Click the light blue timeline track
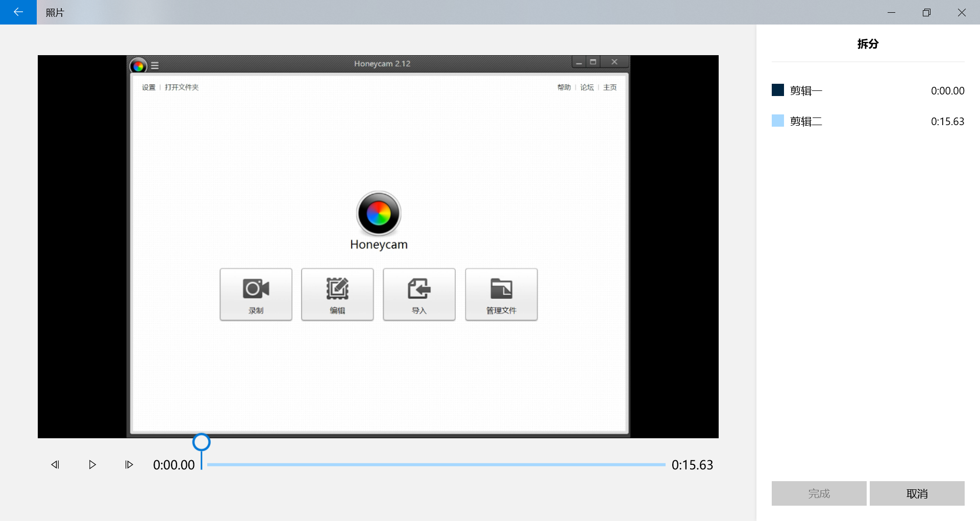This screenshot has height=521, width=980. 436,465
